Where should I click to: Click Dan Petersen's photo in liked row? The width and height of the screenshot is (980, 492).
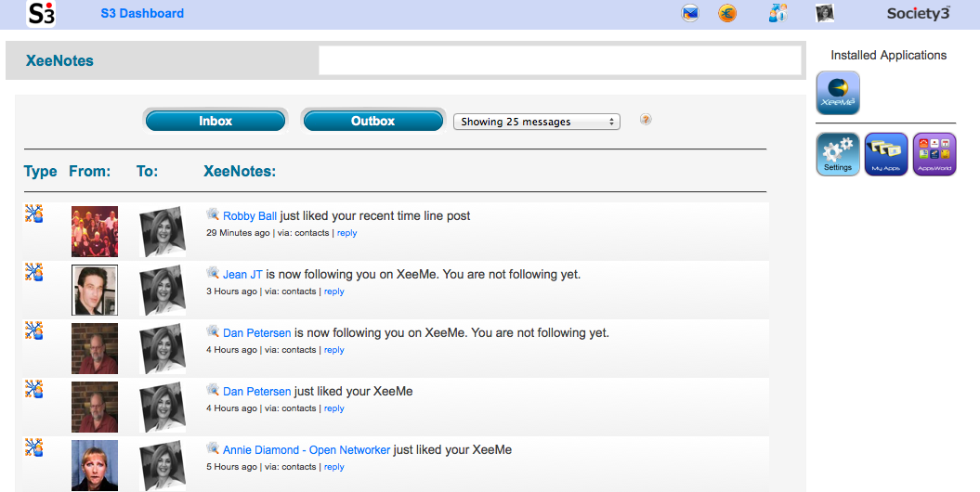tap(95, 408)
